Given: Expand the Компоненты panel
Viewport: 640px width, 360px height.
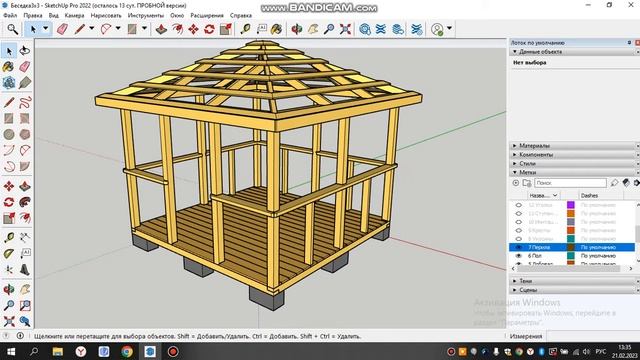Looking at the screenshot, I should tap(515, 155).
